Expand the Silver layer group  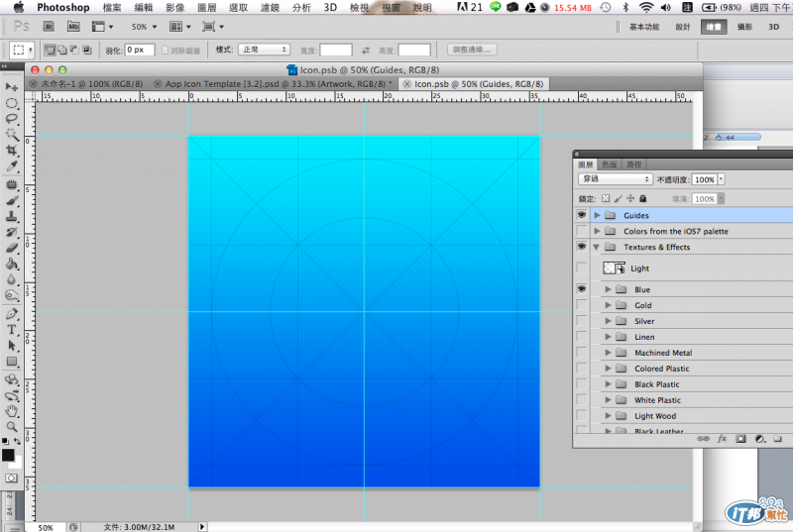click(x=608, y=322)
